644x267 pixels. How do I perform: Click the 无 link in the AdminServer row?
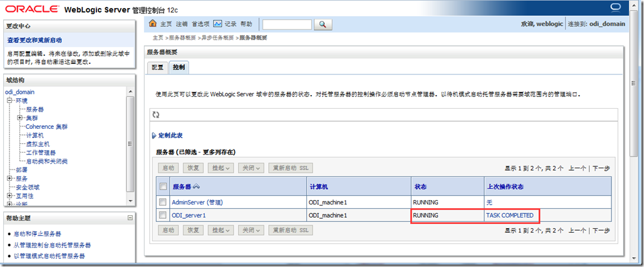(x=489, y=202)
